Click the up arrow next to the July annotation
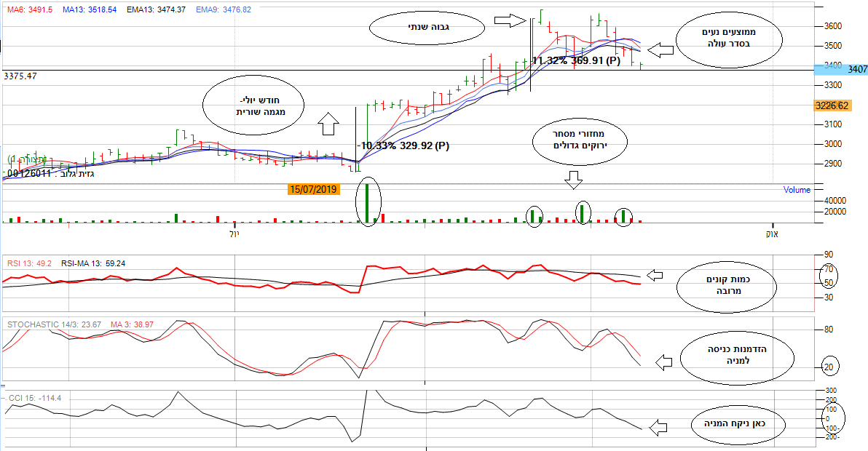 328,124
